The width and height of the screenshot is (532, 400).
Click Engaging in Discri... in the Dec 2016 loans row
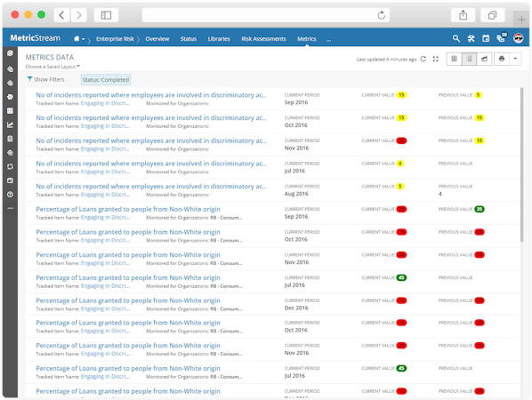coord(105,308)
